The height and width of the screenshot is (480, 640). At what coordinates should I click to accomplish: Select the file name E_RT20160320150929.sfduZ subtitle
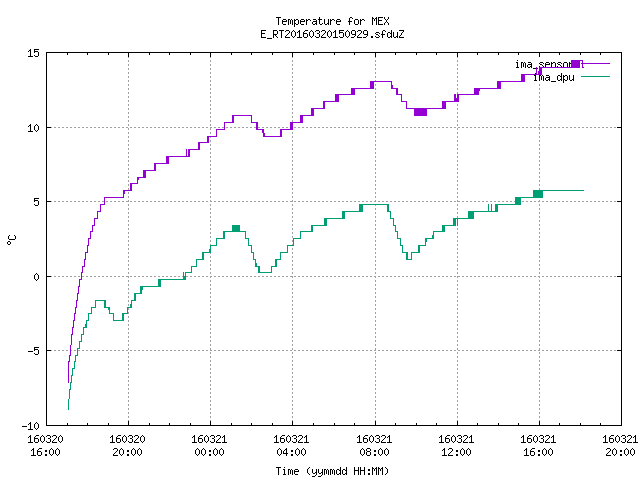332,34
